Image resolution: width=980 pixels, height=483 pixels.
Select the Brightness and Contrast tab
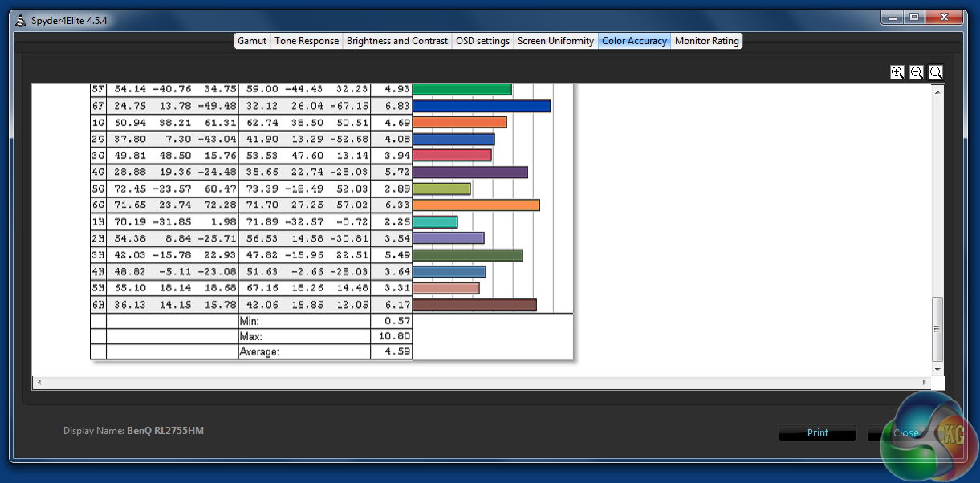(x=397, y=41)
